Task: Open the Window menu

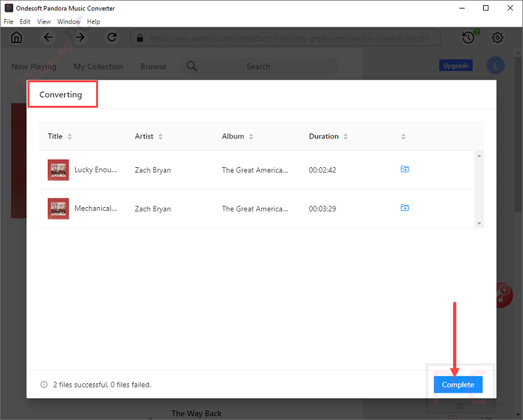Action: pyautogui.click(x=69, y=22)
